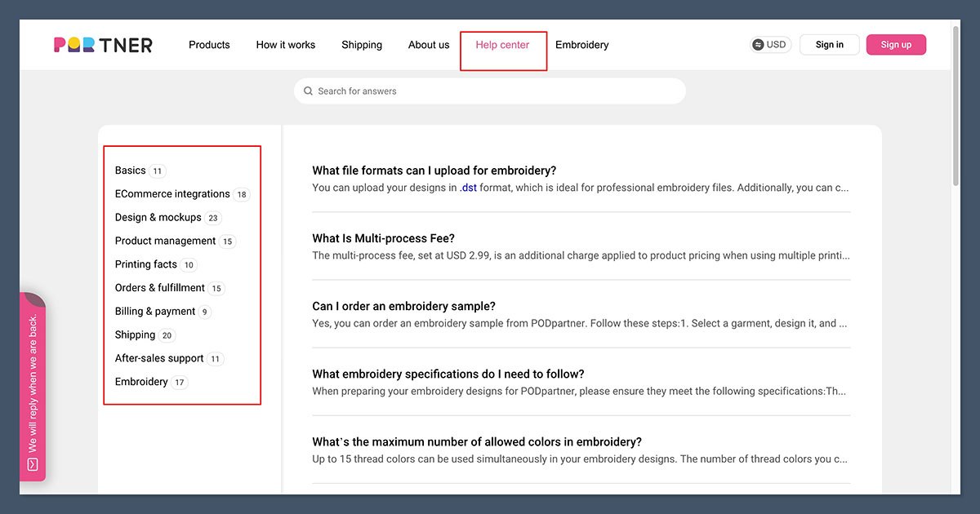This screenshot has width=980, height=514.
Task: Navigate to the Products menu item
Action: coord(209,45)
